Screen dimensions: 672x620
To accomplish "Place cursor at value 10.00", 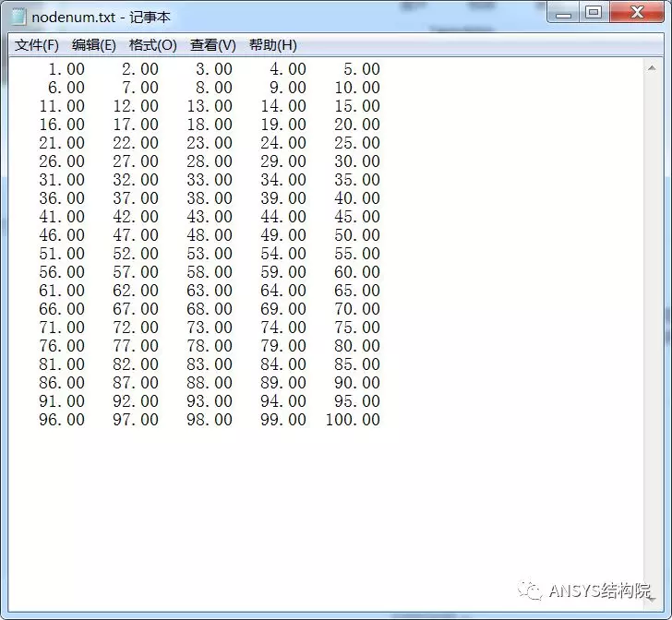I will point(357,88).
